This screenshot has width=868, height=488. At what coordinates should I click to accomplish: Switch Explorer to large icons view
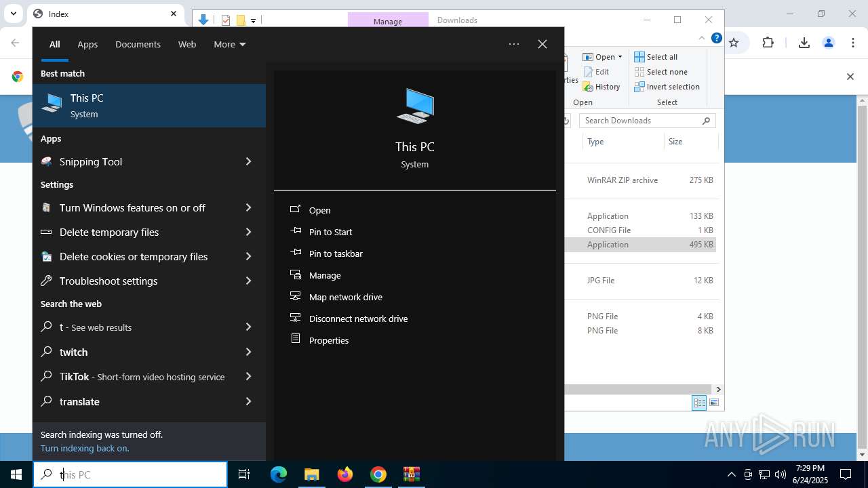[713, 403]
